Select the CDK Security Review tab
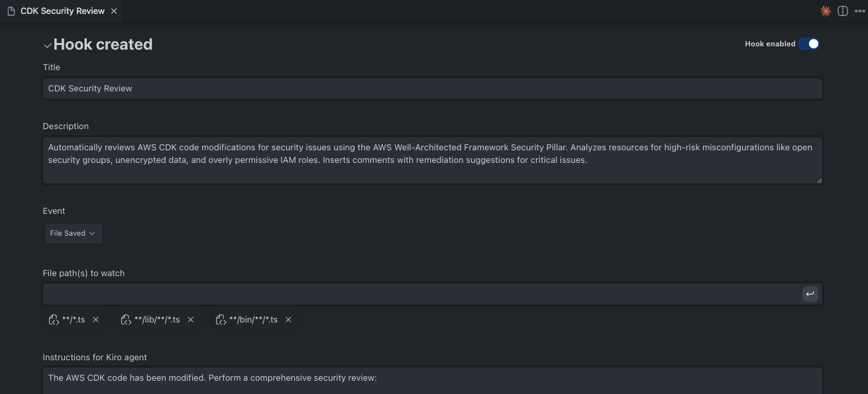The width and height of the screenshot is (868, 394). coord(62,11)
